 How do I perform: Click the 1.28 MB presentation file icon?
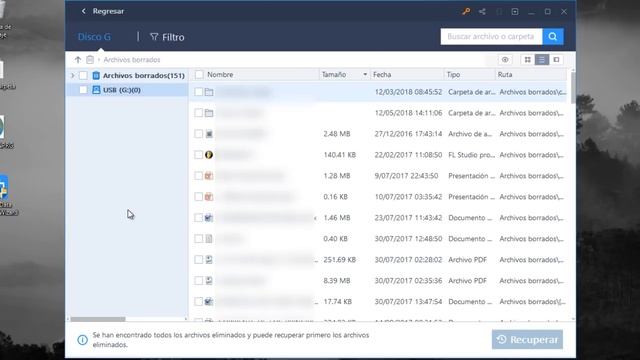209,176
